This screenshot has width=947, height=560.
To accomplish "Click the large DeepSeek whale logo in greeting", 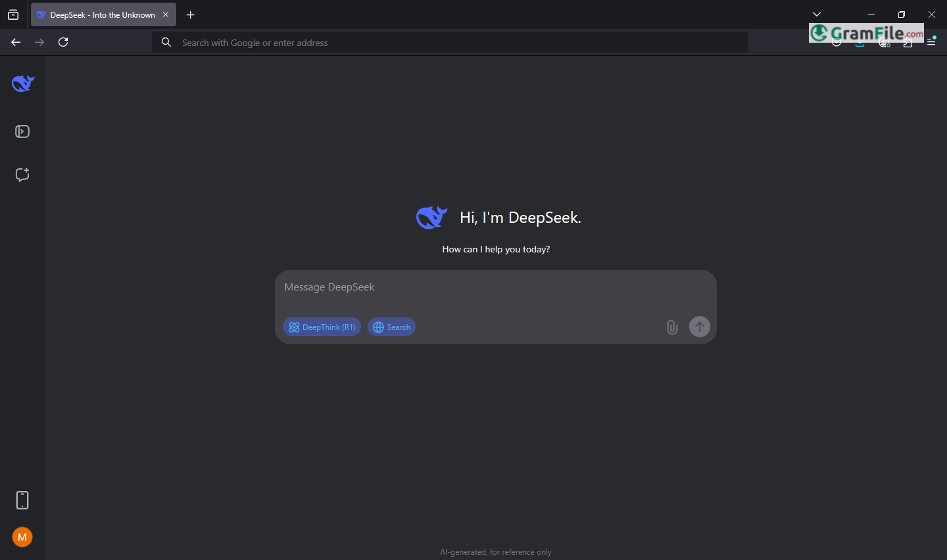I will click(432, 218).
